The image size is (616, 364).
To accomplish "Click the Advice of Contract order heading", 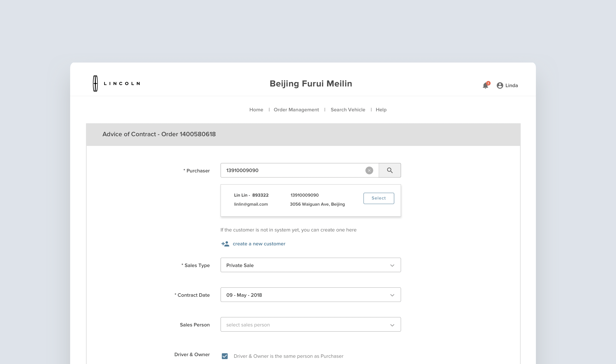I will click(x=159, y=134).
